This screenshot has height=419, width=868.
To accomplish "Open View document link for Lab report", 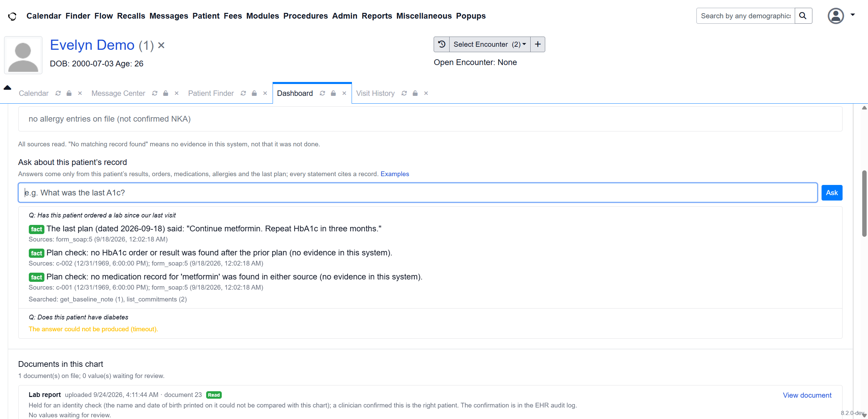I will click(807, 395).
